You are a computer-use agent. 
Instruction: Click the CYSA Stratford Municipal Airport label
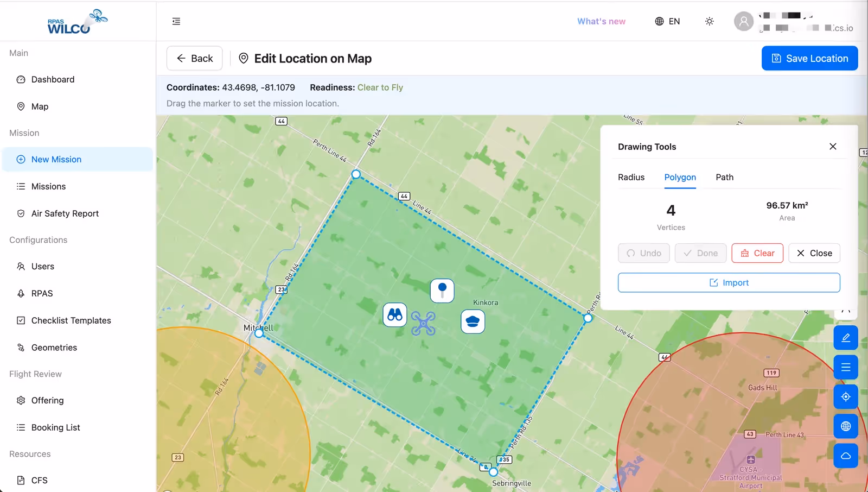(751, 477)
